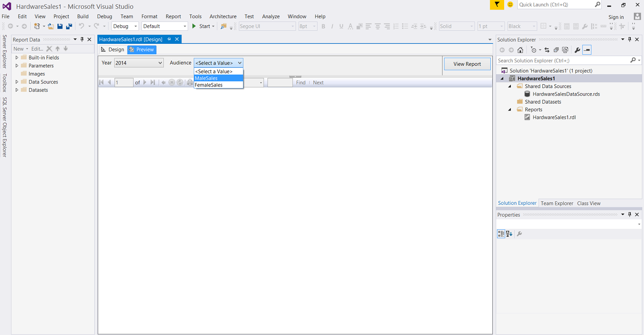The width and height of the screenshot is (644, 335).
Task: Click the New Project toolbar icon
Action: coord(37,26)
